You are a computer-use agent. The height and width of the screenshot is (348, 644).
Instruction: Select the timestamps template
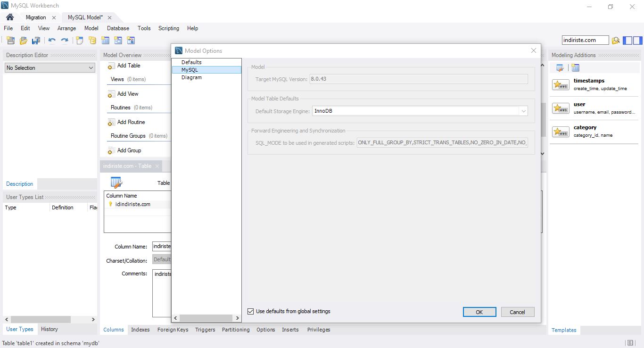(594, 84)
